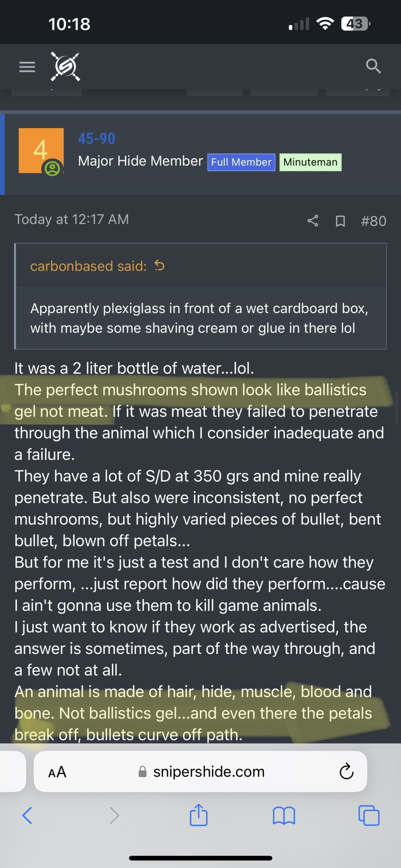Viewport: 401px width, 868px height.
Task: Tap the Safari forward arrow
Action: click(x=114, y=815)
